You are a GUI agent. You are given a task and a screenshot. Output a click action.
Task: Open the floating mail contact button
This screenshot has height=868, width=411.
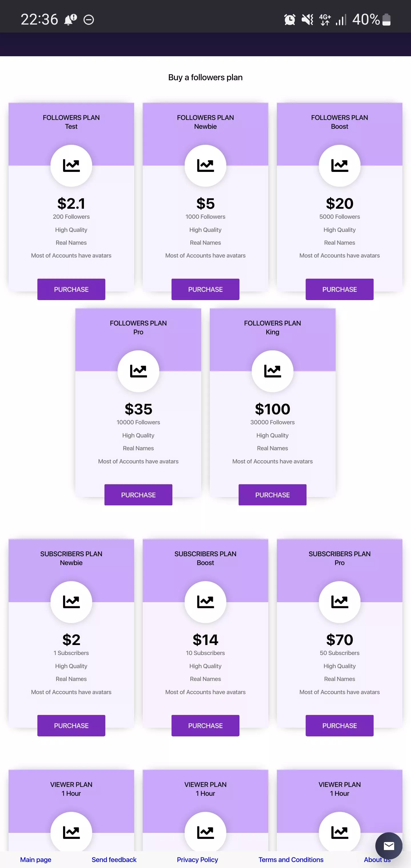(x=389, y=845)
